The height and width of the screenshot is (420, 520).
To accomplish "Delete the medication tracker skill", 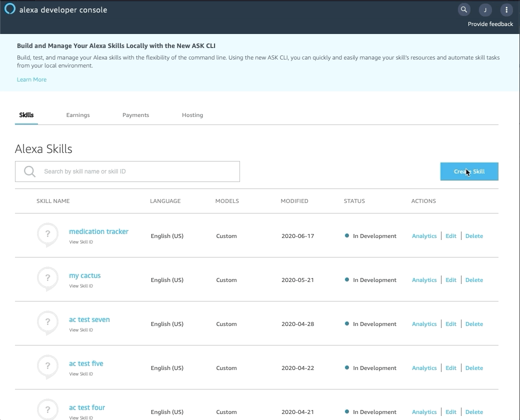I will pos(474,236).
